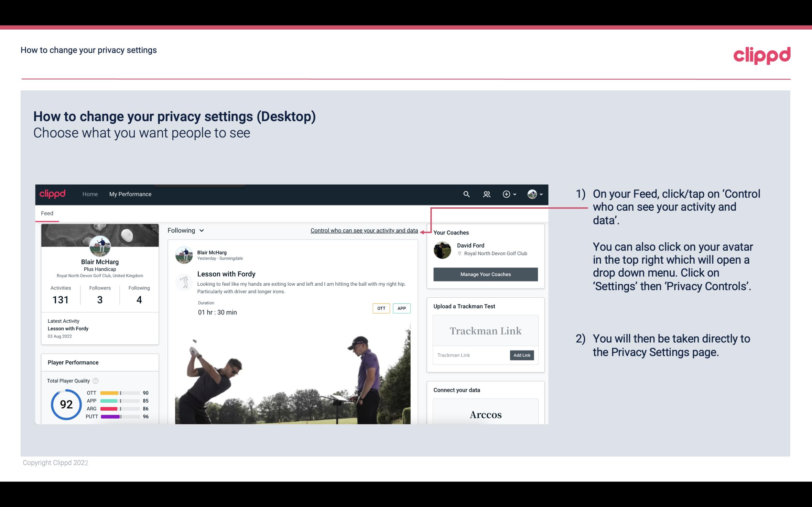The width and height of the screenshot is (812, 507).
Task: Select My Performance tab in navbar
Action: click(130, 194)
